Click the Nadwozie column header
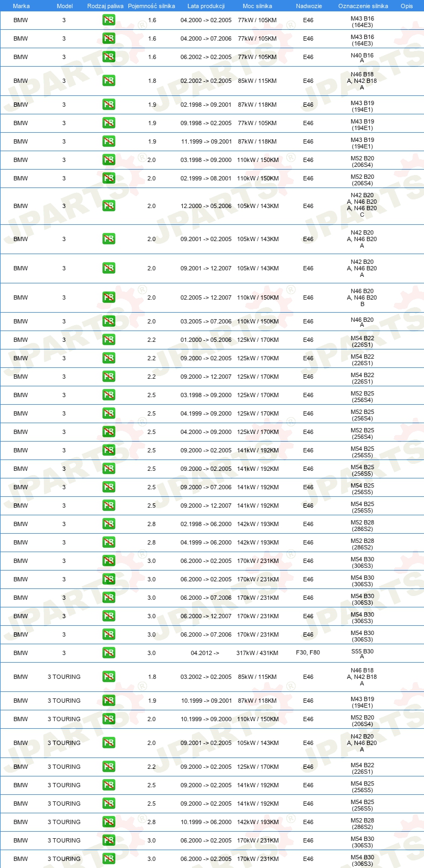This screenshot has width=424, height=868. coord(309,6)
